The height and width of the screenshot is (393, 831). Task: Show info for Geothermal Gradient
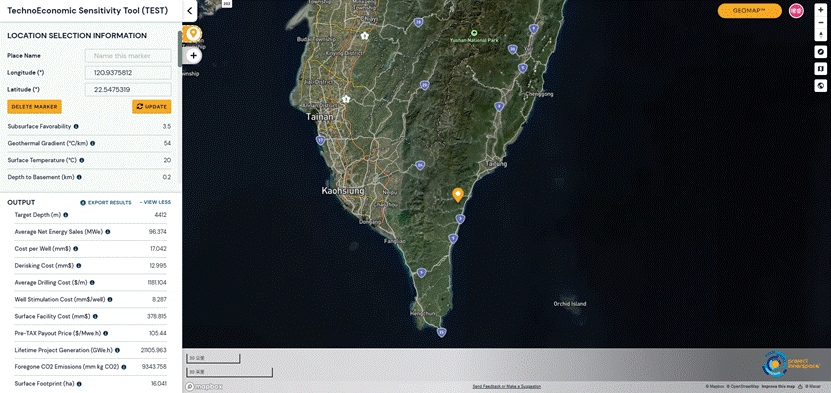[x=93, y=144]
